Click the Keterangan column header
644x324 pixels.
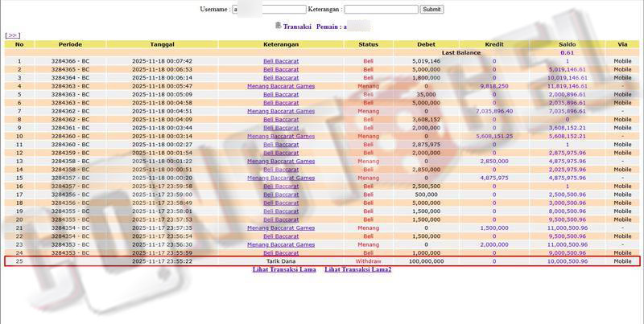281,44
